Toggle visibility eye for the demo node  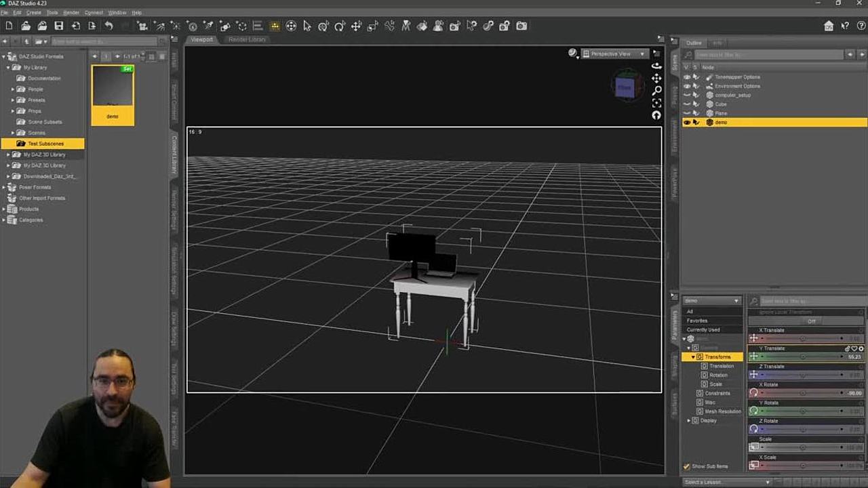[687, 123]
